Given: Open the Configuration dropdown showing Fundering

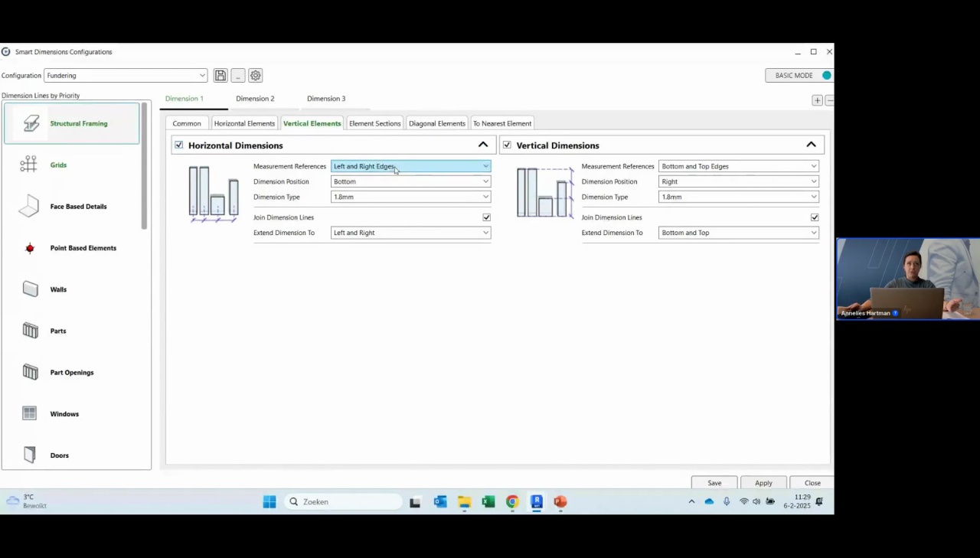Looking at the screenshot, I should [x=126, y=76].
